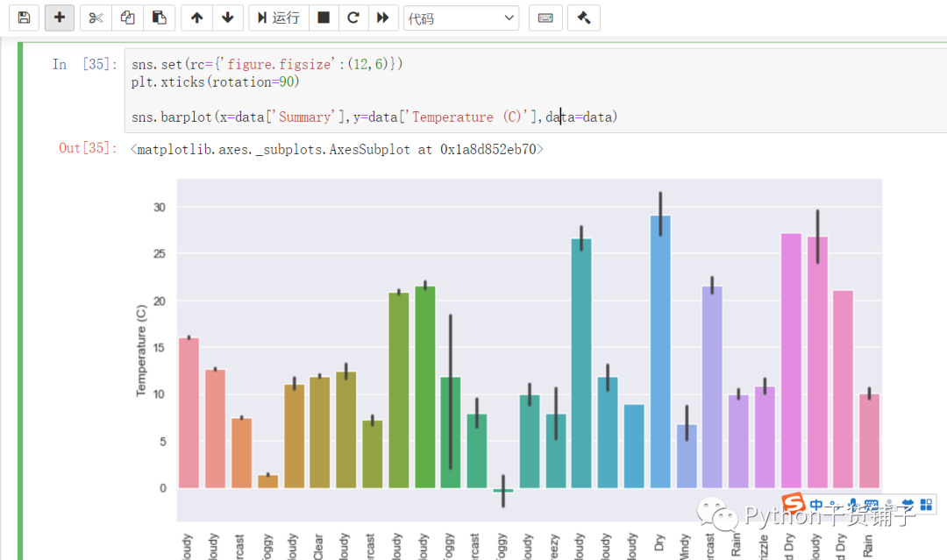This screenshot has height=560, width=947.
Task: Click the Temperature (C) y-axis label
Action: click(141, 351)
